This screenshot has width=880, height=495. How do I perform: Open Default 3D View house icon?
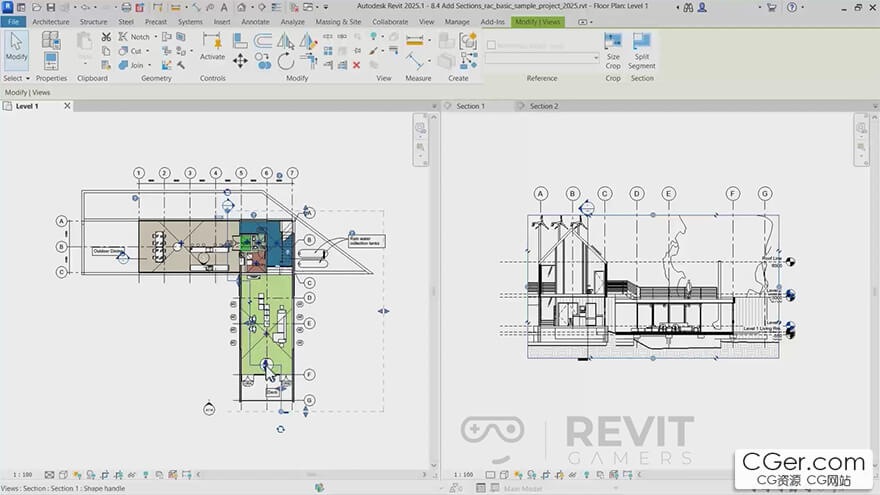pyautogui.click(x=241, y=7)
